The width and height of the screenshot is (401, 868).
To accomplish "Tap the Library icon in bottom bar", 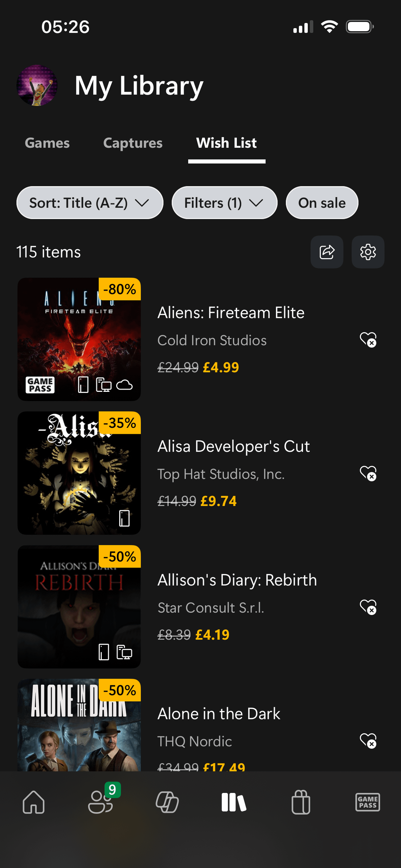I will (x=234, y=802).
